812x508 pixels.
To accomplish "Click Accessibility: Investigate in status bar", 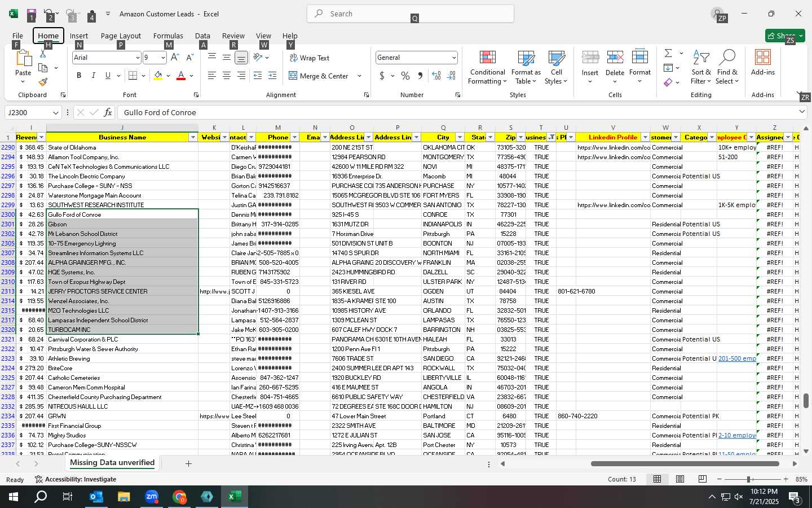I will point(76,479).
